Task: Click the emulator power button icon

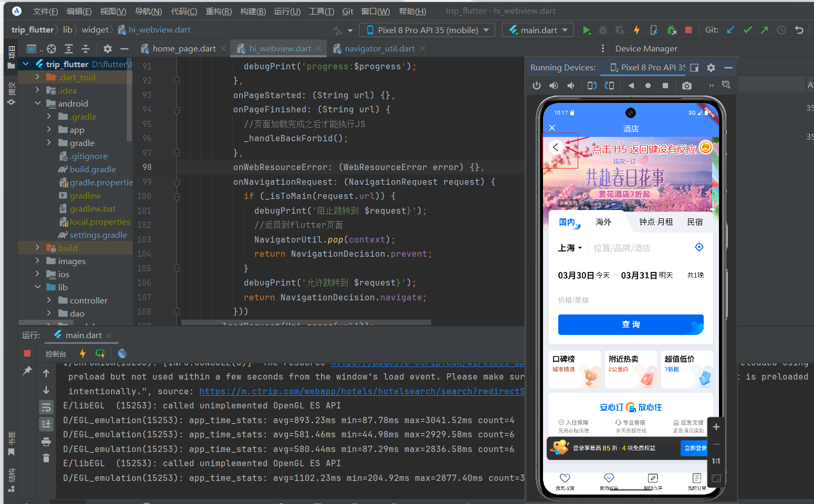Action: (x=537, y=85)
